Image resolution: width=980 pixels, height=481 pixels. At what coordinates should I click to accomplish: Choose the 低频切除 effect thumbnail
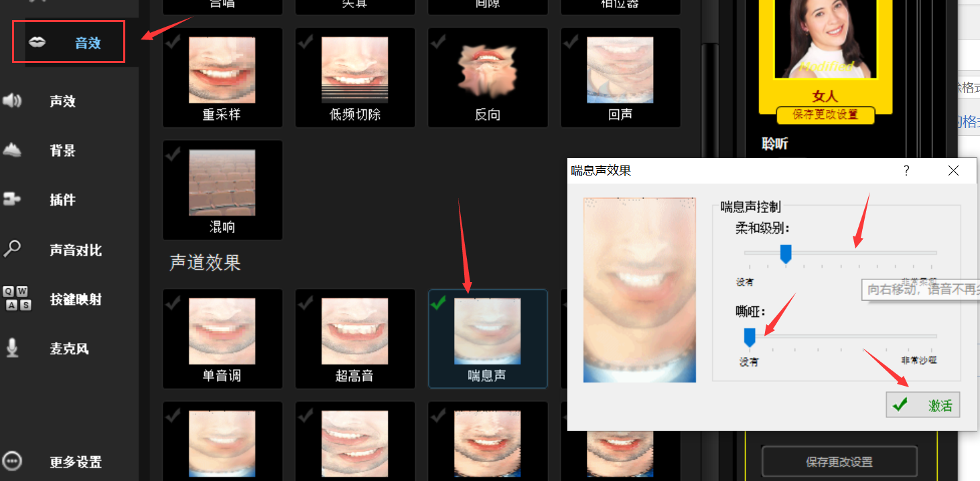[354, 70]
